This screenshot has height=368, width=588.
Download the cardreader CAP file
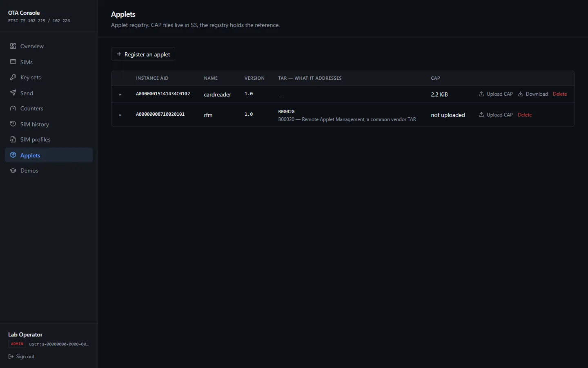tap(533, 94)
